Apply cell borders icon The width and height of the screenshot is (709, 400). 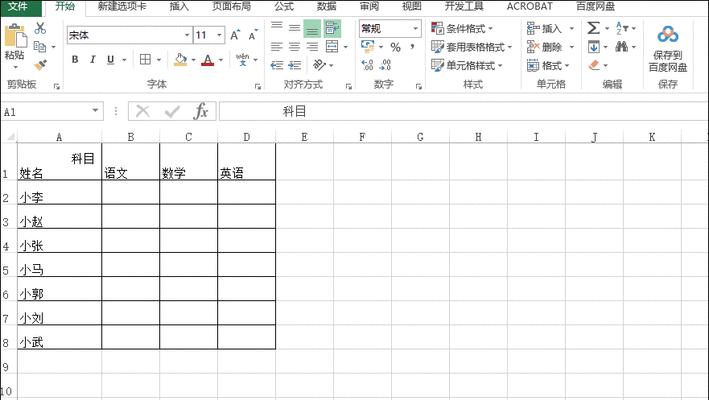click(145, 60)
